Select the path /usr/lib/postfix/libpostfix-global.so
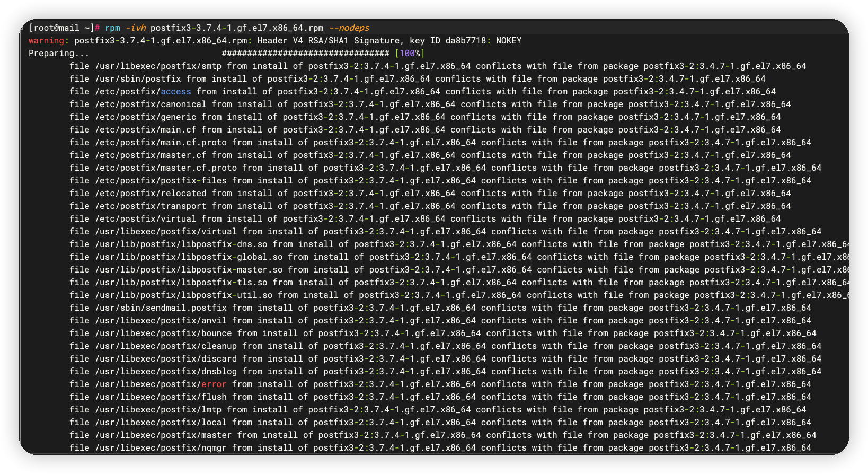 click(x=189, y=257)
